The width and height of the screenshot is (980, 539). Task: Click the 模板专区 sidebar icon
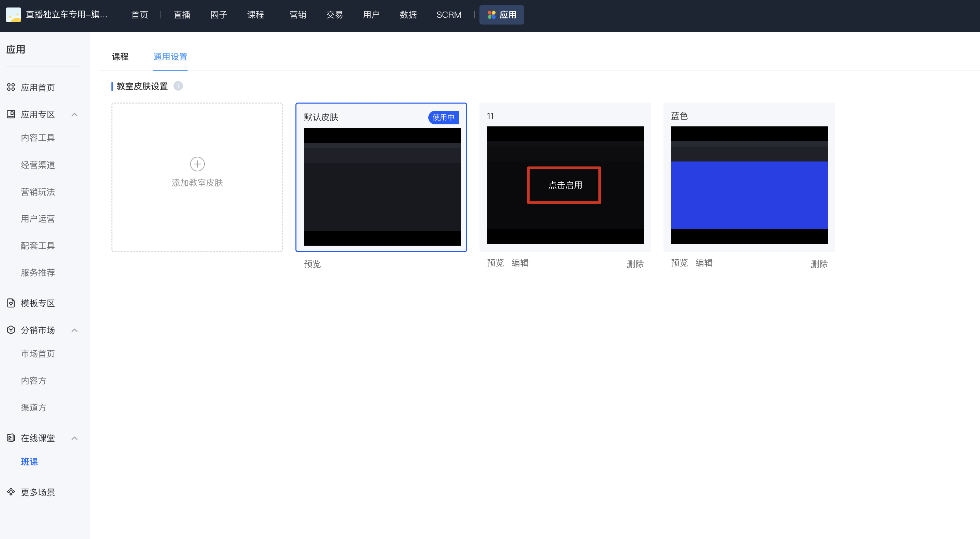tap(11, 303)
